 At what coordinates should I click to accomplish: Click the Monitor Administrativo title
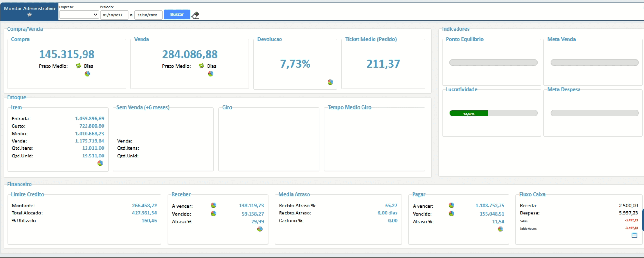click(30, 8)
